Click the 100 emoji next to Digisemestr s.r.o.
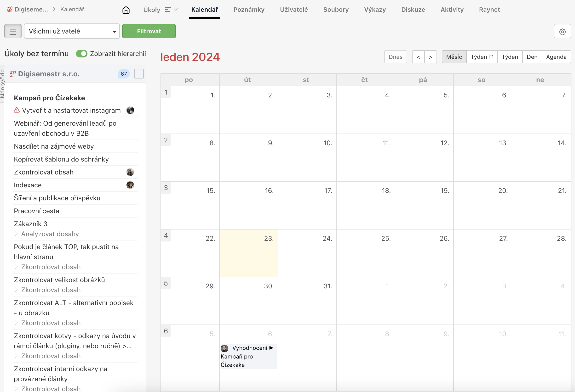This screenshot has height=392, width=575. coord(13,74)
